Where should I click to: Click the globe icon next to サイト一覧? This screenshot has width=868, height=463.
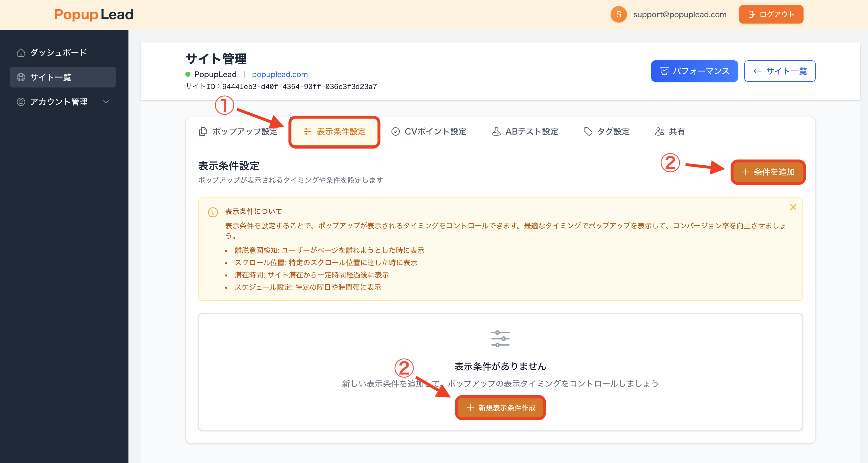point(21,77)
